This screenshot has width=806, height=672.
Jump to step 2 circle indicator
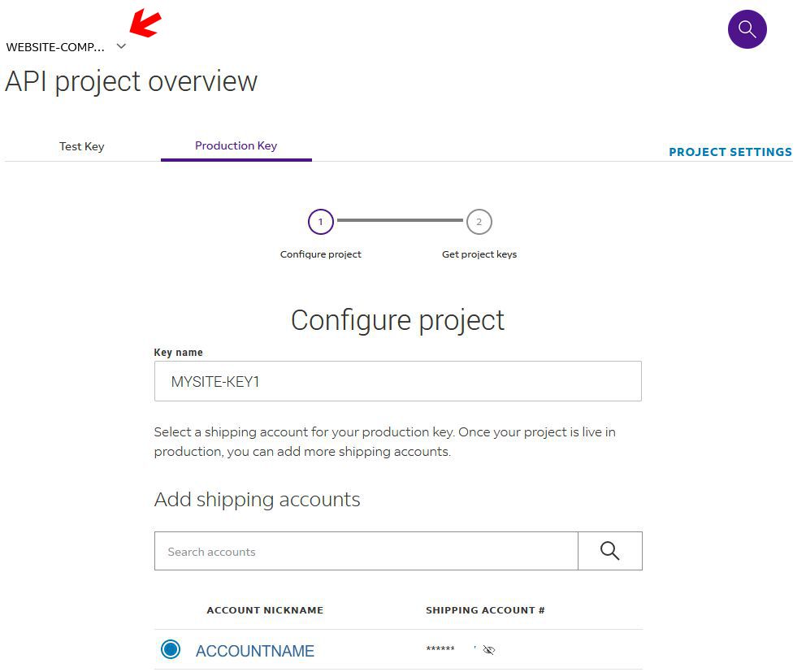tap(479, 222)
